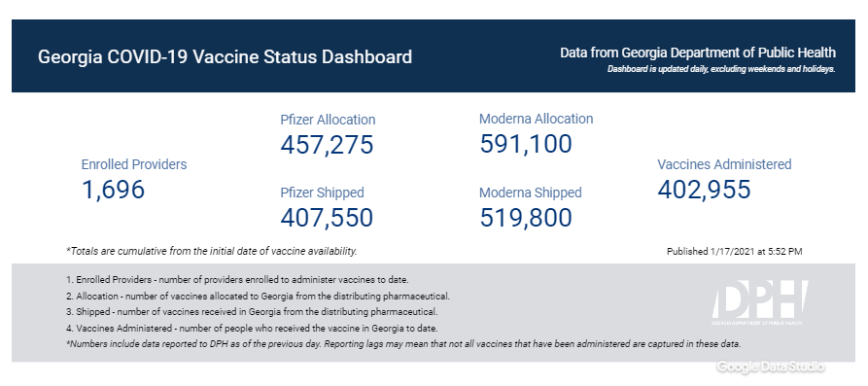Click the Moderna Shipped label
868x386 pixels.
tap(531, 193)
